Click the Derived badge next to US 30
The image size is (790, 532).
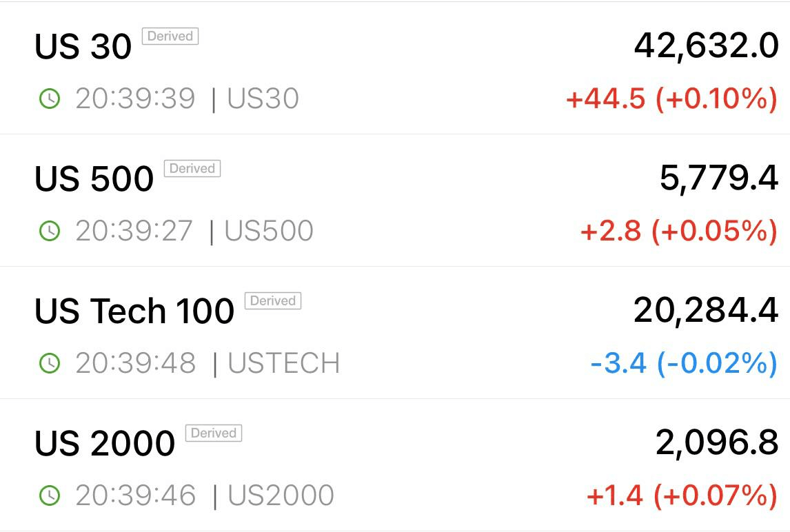[x=170, y=37]
